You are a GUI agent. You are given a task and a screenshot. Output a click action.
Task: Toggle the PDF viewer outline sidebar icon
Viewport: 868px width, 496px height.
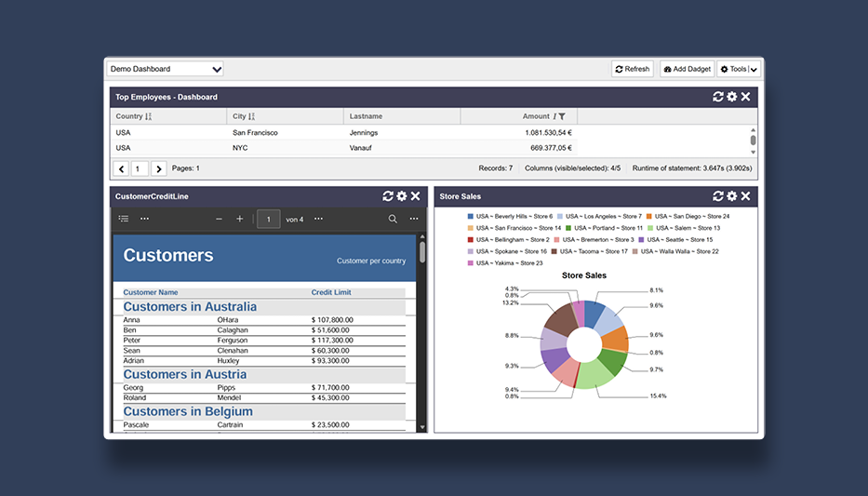pos(124,219)
